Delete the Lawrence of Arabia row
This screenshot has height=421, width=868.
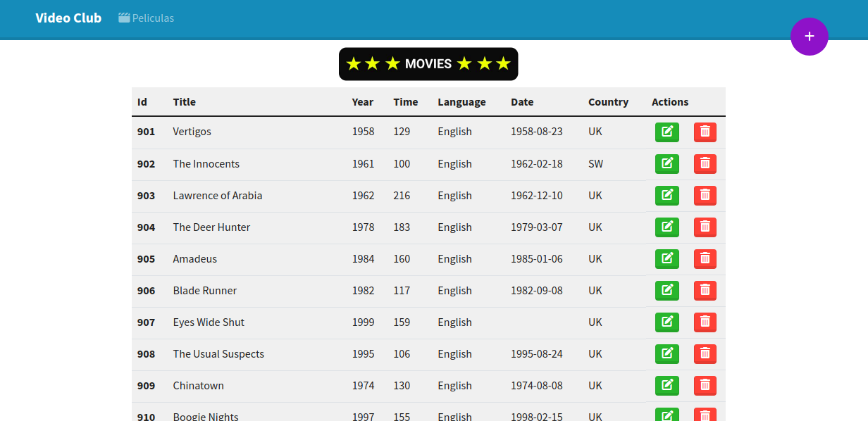tap(705, 196)
